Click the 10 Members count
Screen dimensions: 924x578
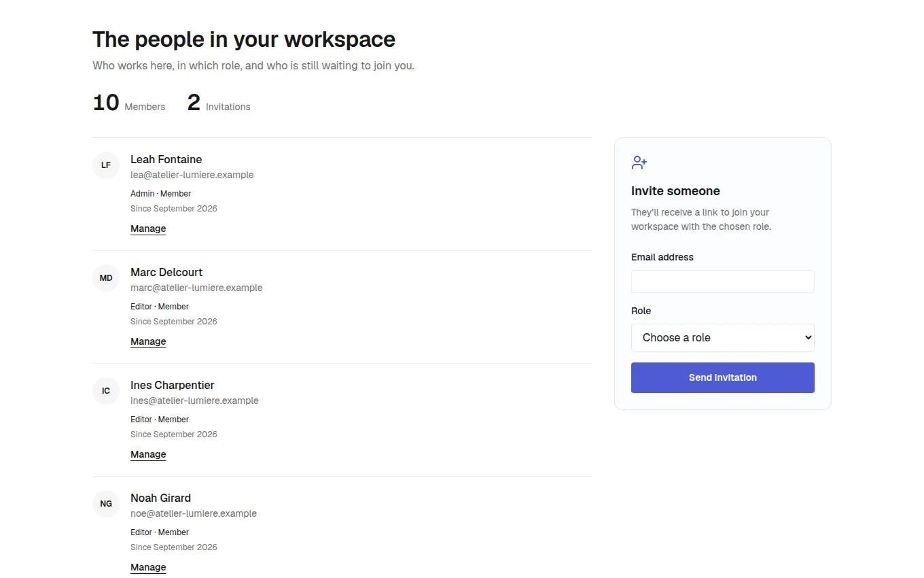(129, 103)
